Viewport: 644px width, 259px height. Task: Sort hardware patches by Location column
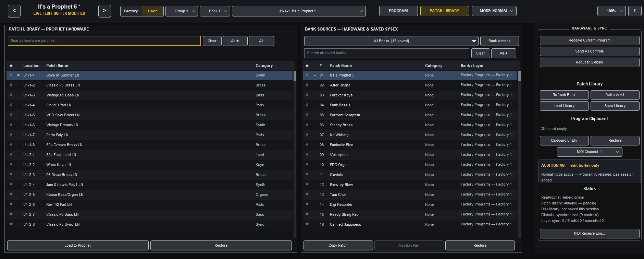click(x=31, y=66)
